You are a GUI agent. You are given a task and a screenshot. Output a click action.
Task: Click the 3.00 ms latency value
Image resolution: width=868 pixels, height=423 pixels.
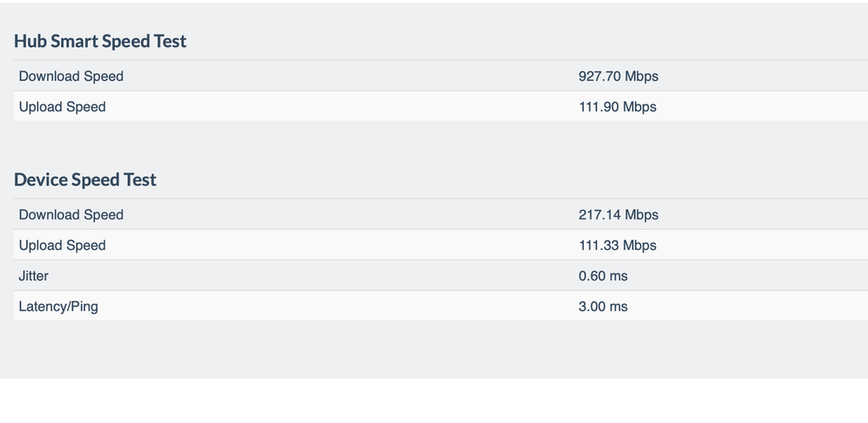(603, 306)
